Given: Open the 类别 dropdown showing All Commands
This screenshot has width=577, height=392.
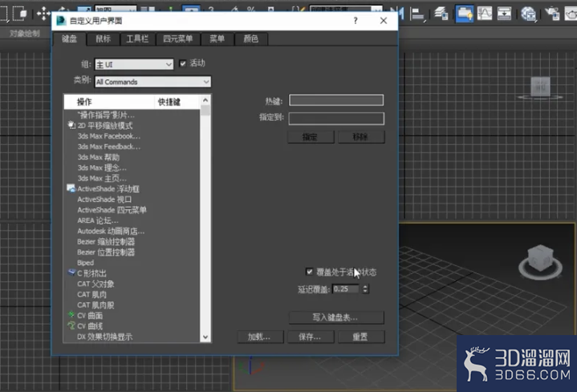Looking at the screenshot, I should pos(152,82).
